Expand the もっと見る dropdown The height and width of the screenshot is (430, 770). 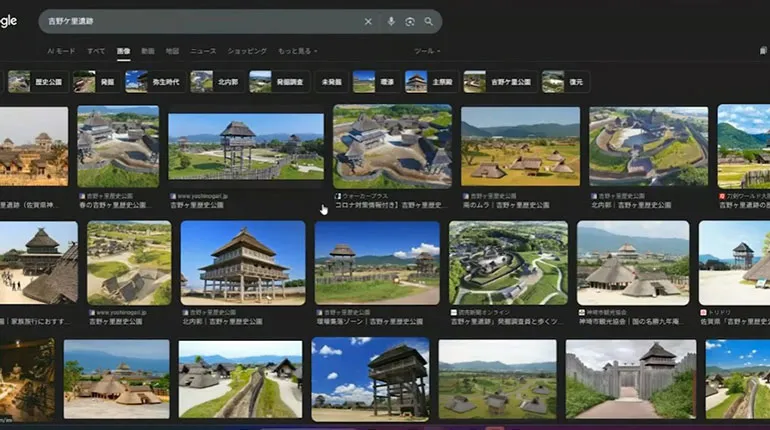pyautogui.click(x=298, y=51)
